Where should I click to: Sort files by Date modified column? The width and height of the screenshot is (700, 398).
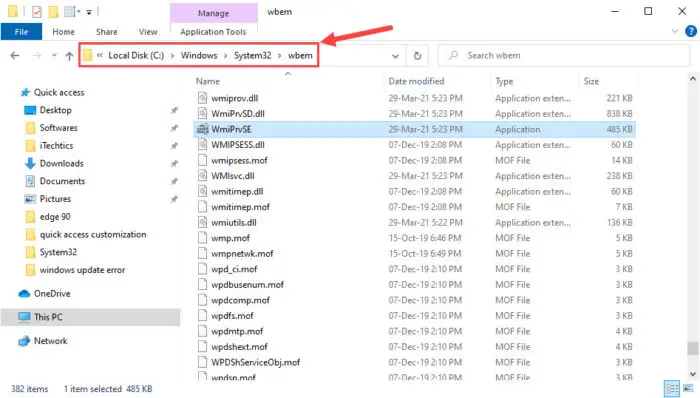click(x=416, y=81)
